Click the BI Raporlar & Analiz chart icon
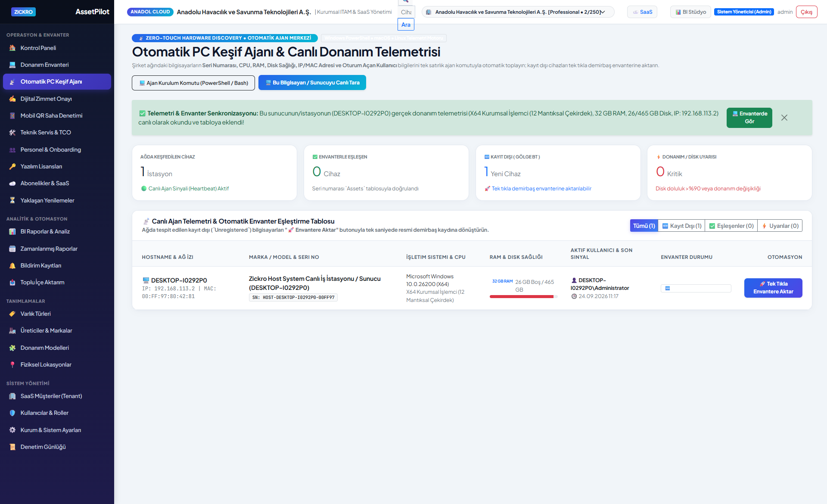This screenshot has width=827, height=504. click(x=12, y=231)
